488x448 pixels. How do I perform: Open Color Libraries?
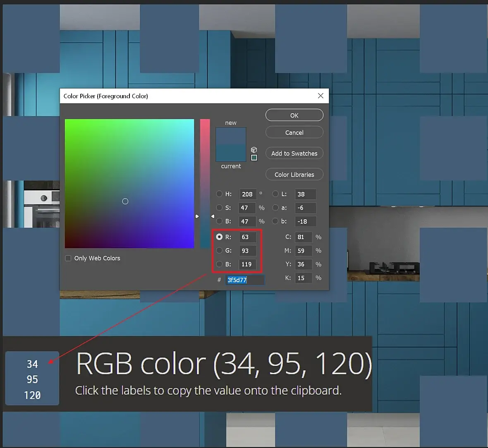pyautogui.click(x=294, y=174)
